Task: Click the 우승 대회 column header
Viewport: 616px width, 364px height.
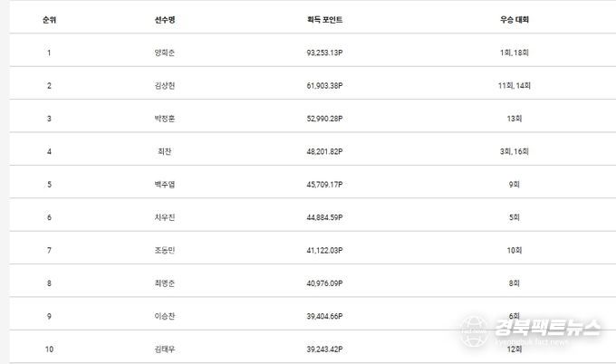Action: coord(514,19)
